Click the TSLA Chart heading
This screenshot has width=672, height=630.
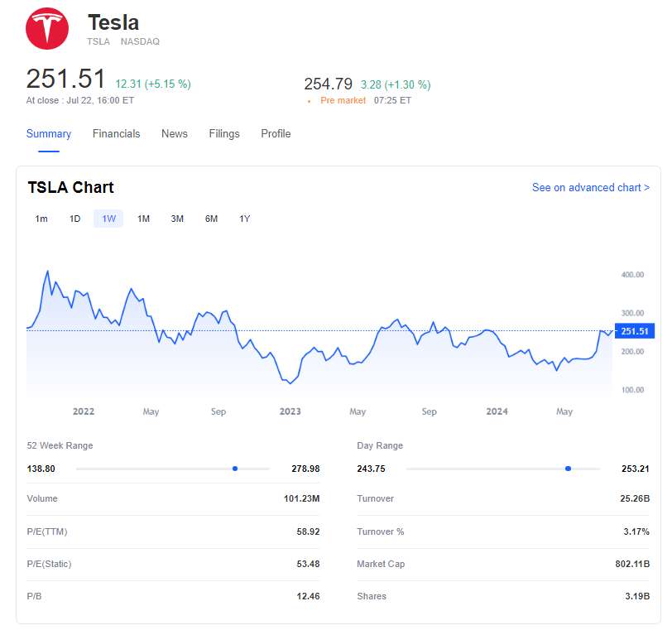click(x=70, y=187)
